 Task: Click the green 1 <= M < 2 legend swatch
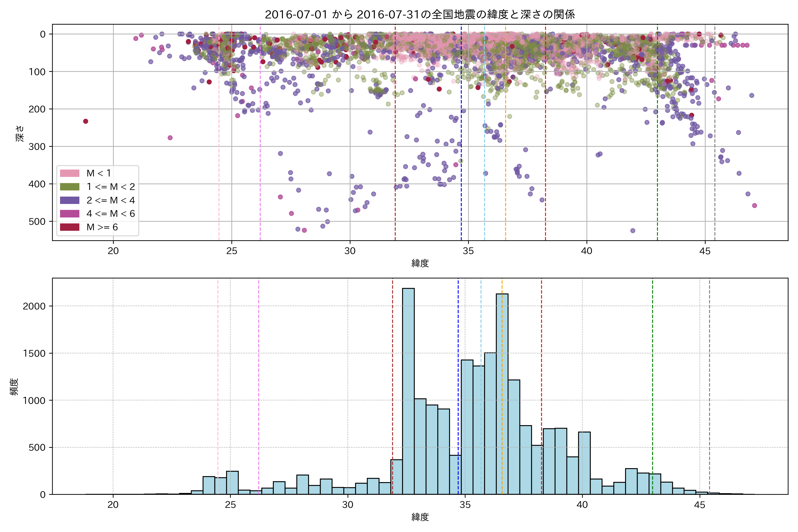tap(70, 187)
